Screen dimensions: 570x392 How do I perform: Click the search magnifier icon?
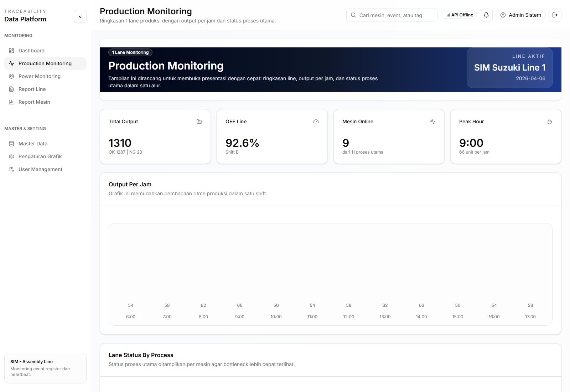[x=353, y=15]
